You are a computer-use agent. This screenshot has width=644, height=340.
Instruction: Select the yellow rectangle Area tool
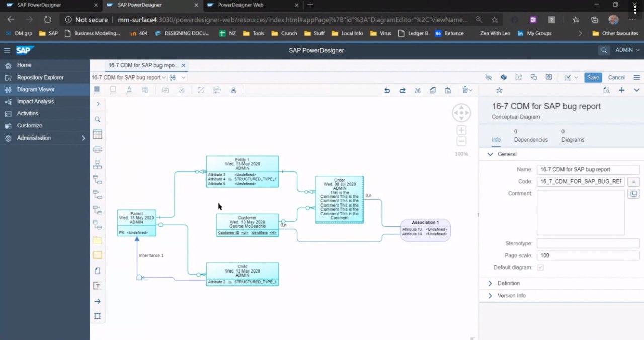(x=98, y=255)
